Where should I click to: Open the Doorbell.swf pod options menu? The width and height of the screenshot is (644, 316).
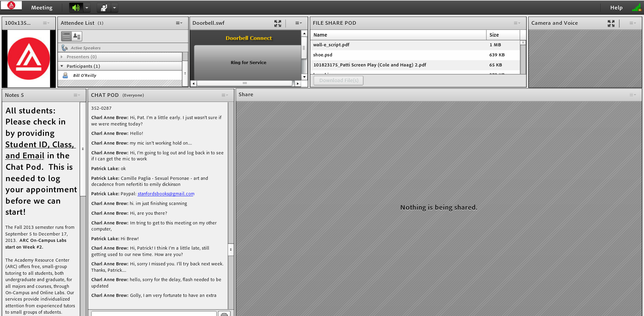click(x=299, y=23)
